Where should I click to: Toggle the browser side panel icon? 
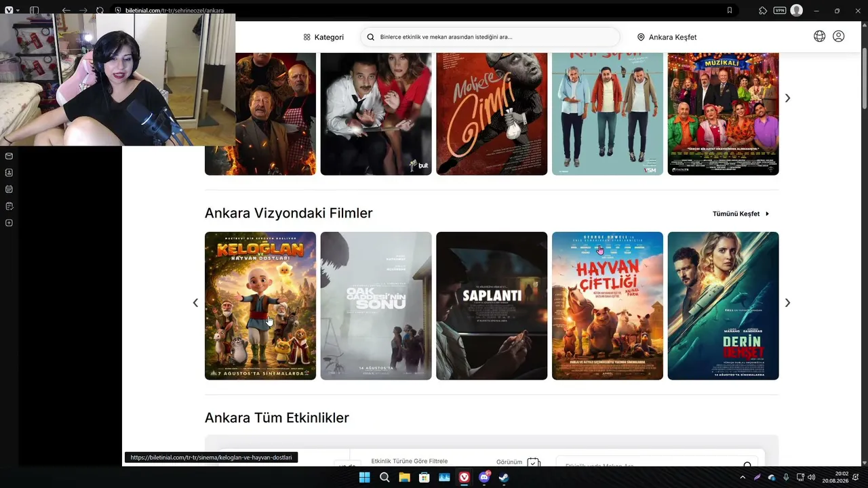click(x=34, y=10)
